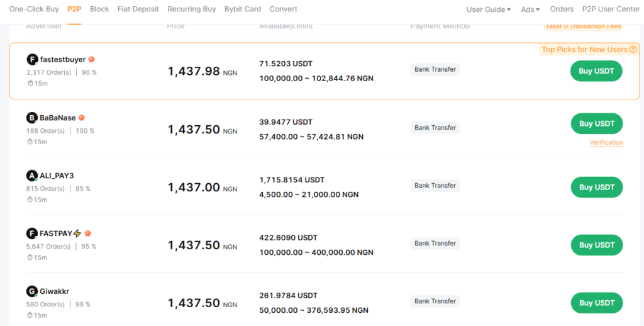Click the Verification link under BaBaNase
The image size is (644, 326).
point(606,143)
